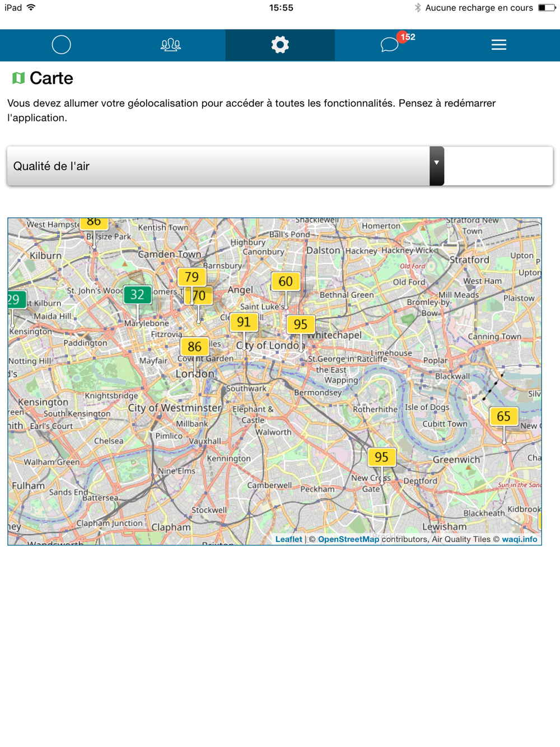
Task: Open messages chat bubble icon
Action: point(389,45)
